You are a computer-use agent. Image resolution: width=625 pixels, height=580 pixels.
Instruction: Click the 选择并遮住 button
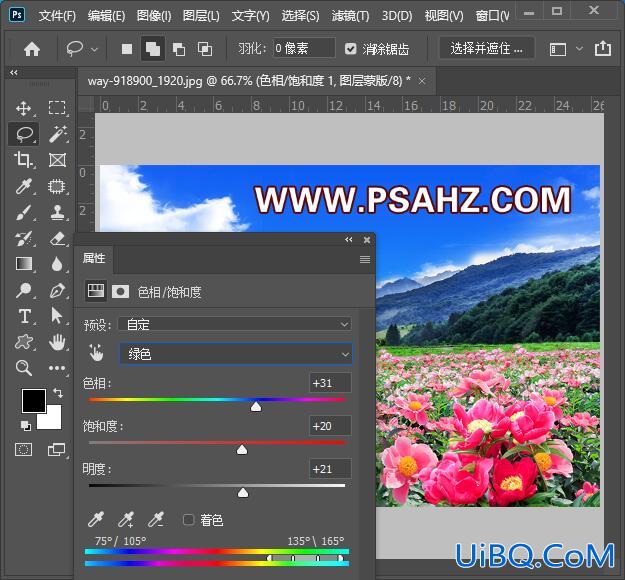coord(487,49)
